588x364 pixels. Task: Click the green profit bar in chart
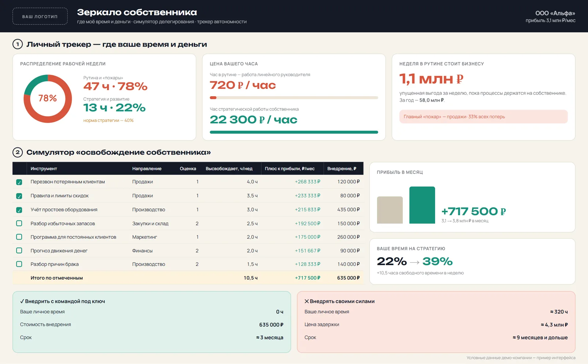[422, 205]
